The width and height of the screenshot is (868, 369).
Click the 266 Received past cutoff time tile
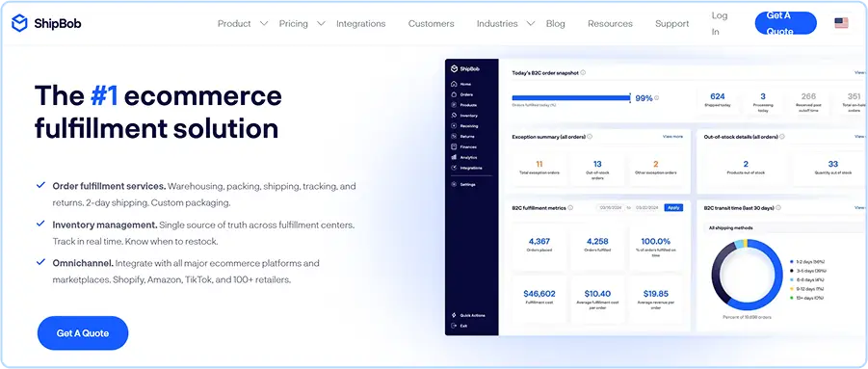pyautogui.click(x=808, y=103)
